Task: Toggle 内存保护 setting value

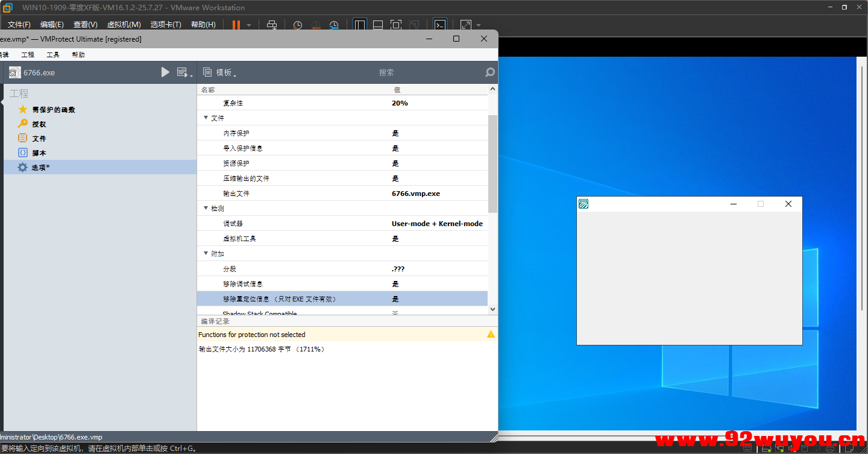Action: click(395, 133)
